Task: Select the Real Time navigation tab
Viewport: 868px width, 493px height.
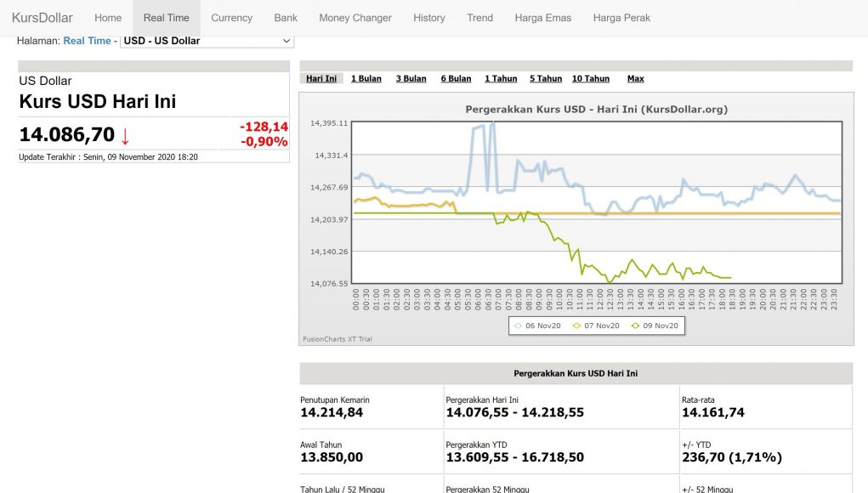Action: pos(167,18)
